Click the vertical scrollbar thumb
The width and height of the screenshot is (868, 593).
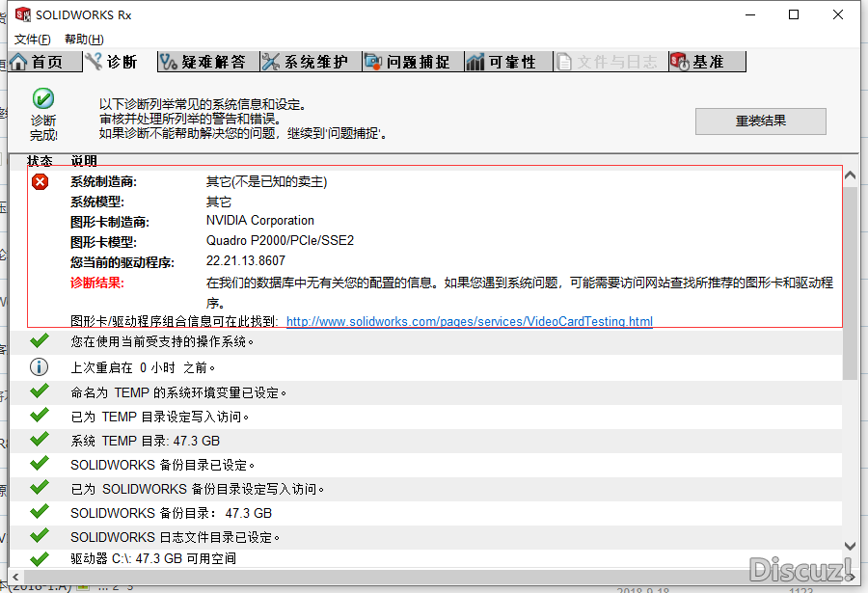(x=851, y=283)
